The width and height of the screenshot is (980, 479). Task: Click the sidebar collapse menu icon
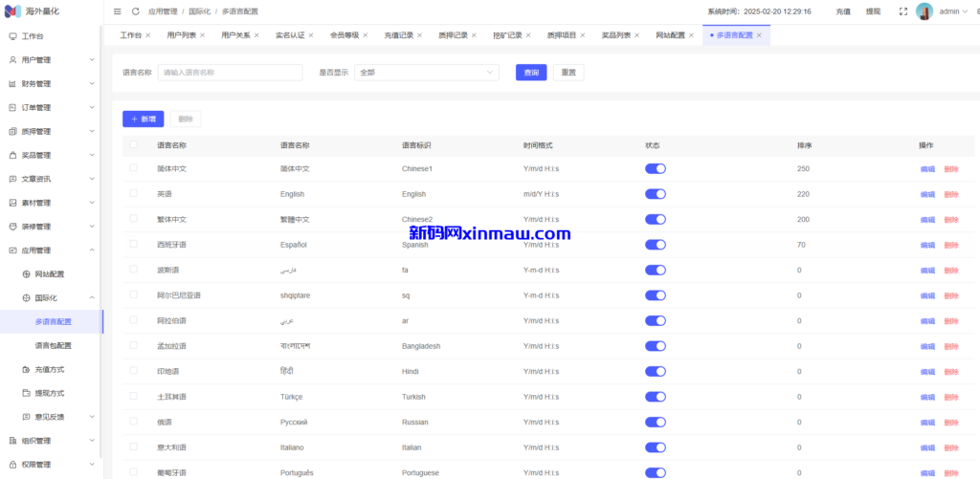coord(118,11)
